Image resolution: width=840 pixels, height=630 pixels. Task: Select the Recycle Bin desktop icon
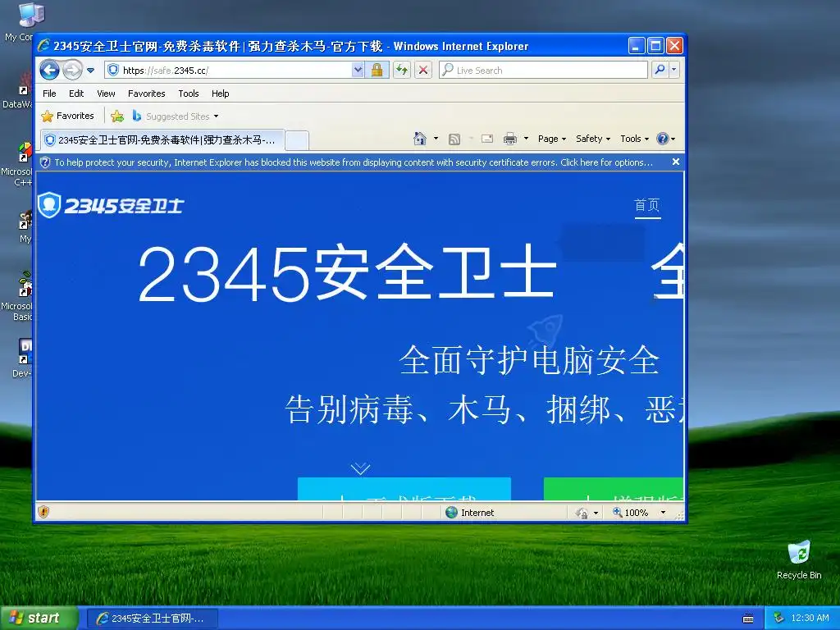coord(799,559)
